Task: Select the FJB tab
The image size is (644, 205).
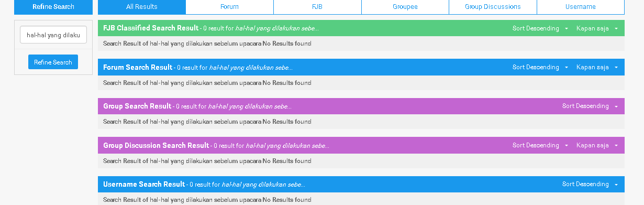Action: coord(317,7)
